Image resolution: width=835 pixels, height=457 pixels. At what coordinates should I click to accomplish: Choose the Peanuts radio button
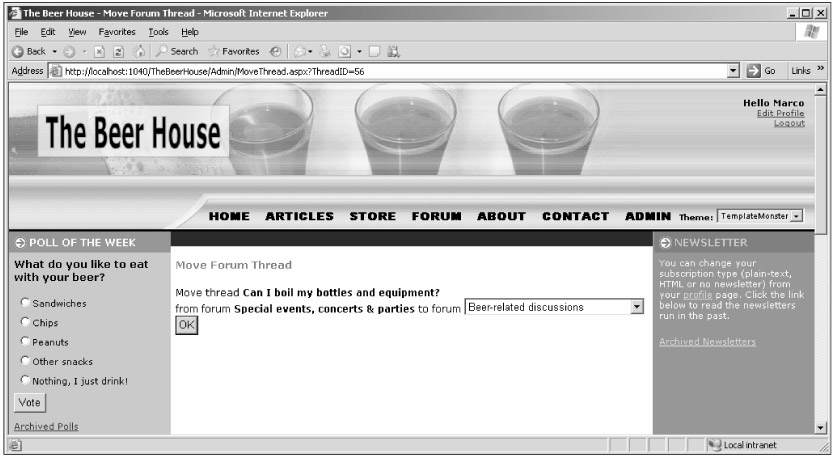pyautogui.click(x=23, y=341)
